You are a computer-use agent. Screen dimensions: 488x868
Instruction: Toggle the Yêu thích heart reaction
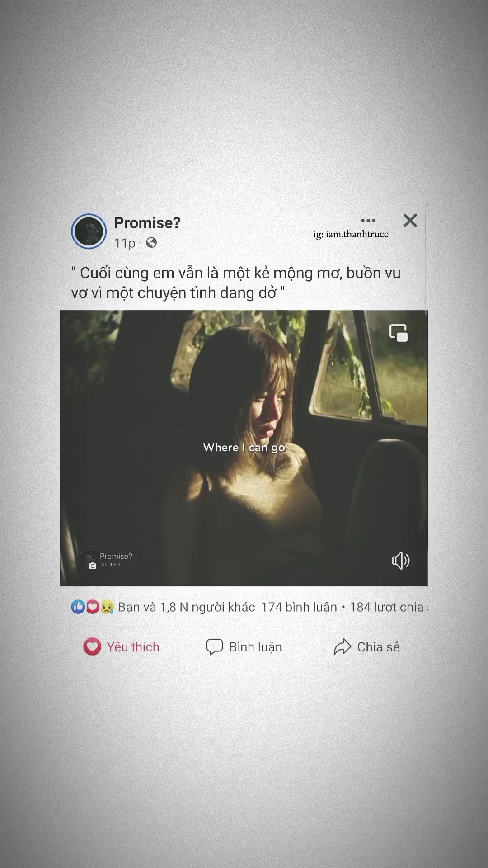(122, 646)
